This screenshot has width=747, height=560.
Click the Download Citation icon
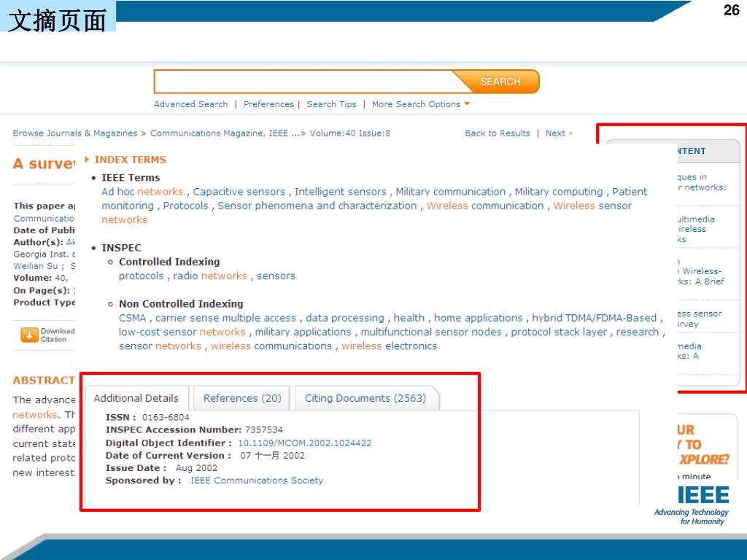click(29, 335)
